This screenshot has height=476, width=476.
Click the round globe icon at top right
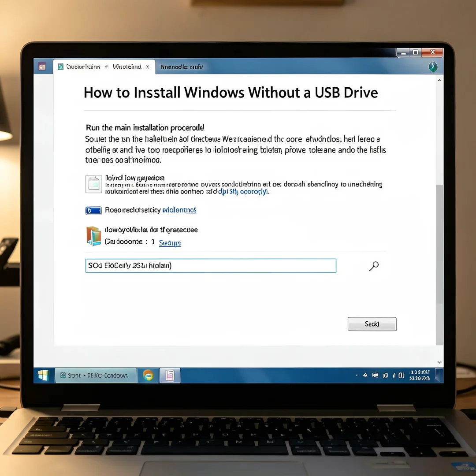click(x=433, y=67)
